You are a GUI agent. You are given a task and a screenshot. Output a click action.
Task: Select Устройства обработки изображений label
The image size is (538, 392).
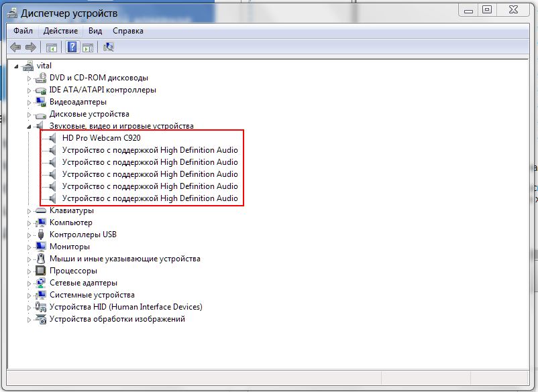click(117, 319)
